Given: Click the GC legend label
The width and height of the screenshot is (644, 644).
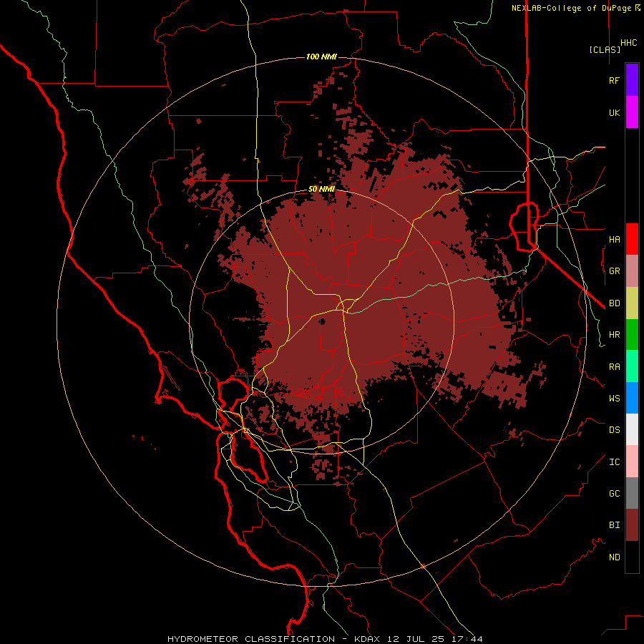Looking at the screenshot, I should tap(614, 493).
